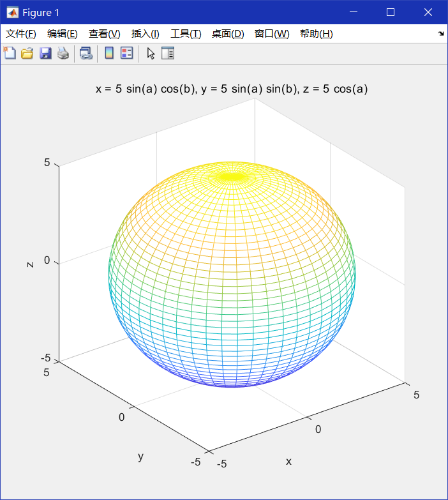Image resolution: width=448 pixels, height=500 pixels.
Task: Open the 帮助(H) menu
Action: point(317,34)
